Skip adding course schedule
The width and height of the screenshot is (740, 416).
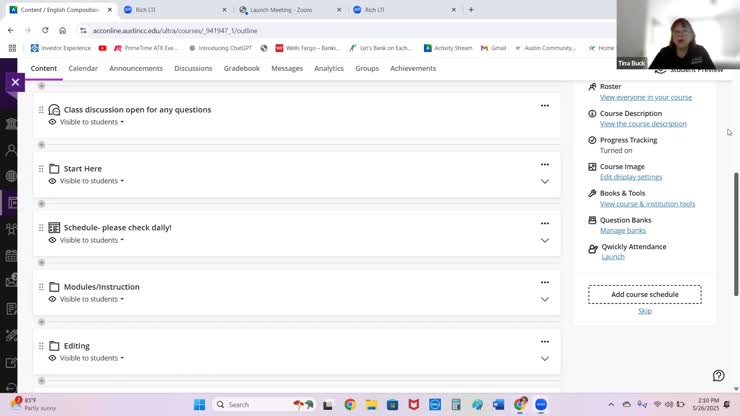click(x=645, y=311)
